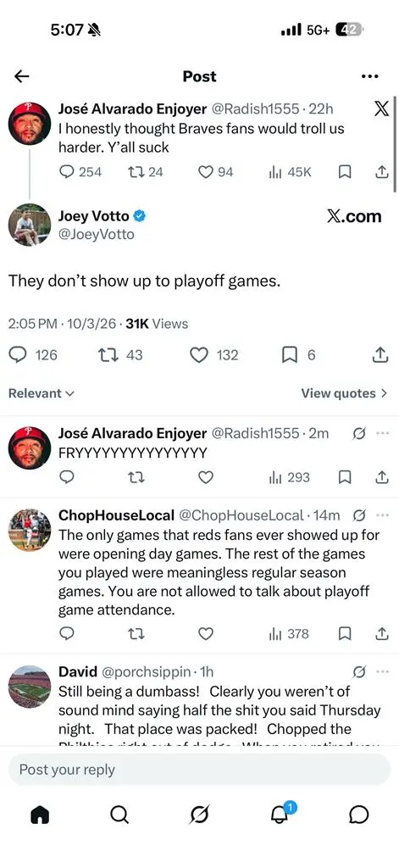Open the three-dot post options menu
The width and height of the screenshot is (399, 868).
click(369, 76)
